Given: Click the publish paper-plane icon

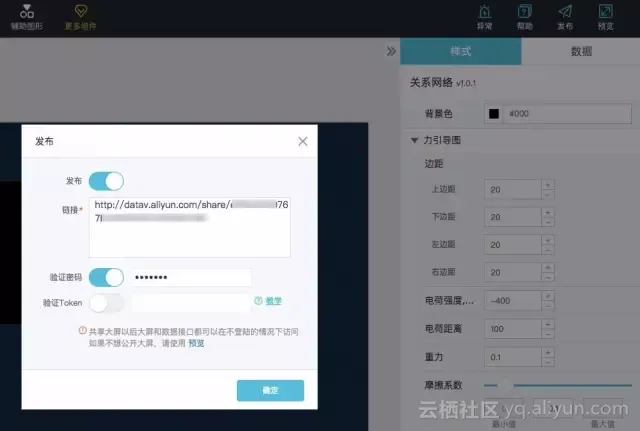Looking at the screenshot, I should (x=565, y=17).
